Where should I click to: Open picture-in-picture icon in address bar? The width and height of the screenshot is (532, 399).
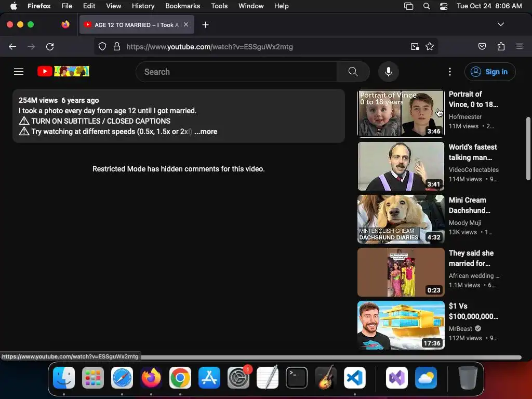click(415, 46)
